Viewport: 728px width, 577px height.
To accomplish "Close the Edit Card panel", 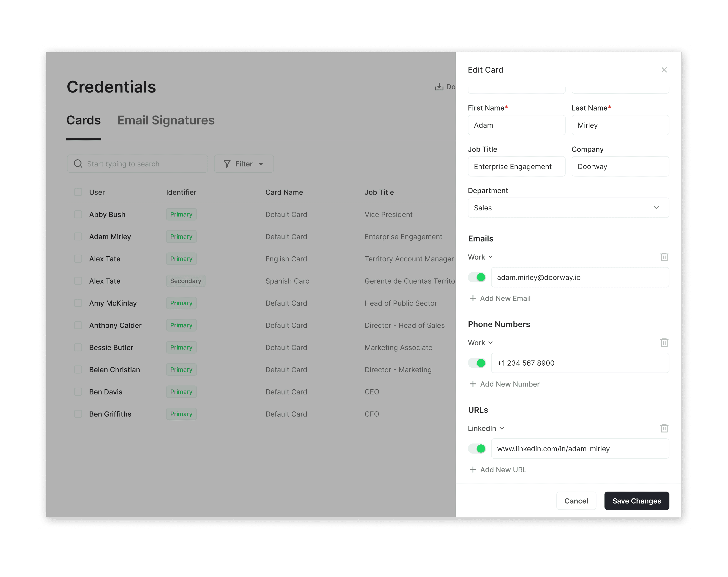I will [x=664, y=70].
